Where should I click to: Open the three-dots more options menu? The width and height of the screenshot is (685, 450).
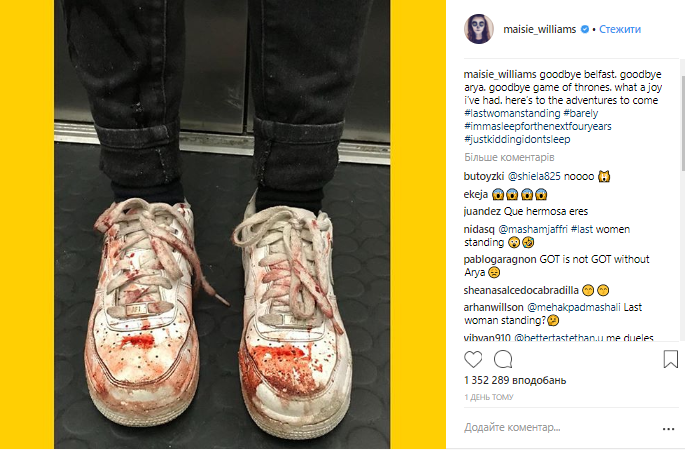(x=668, y=429)
